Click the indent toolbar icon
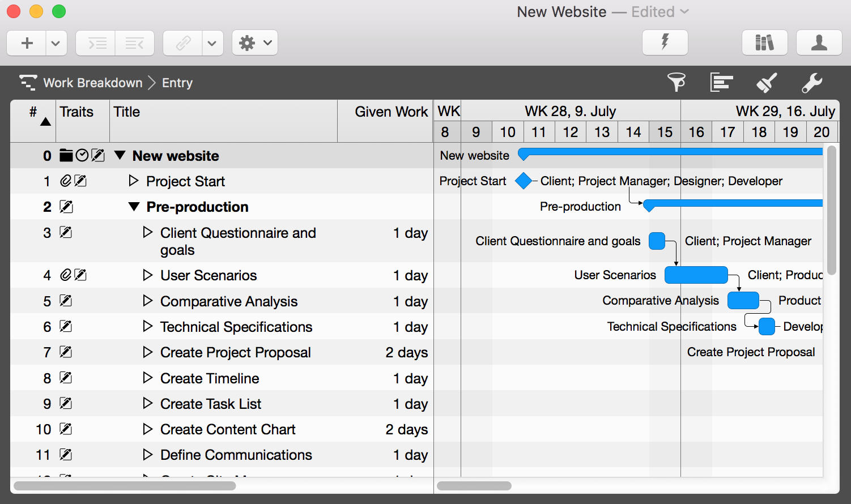 coord(96,43)
